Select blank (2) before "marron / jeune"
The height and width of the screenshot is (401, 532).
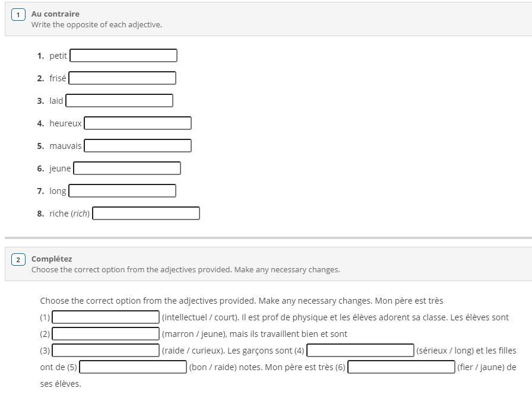[x=106, y=334]
